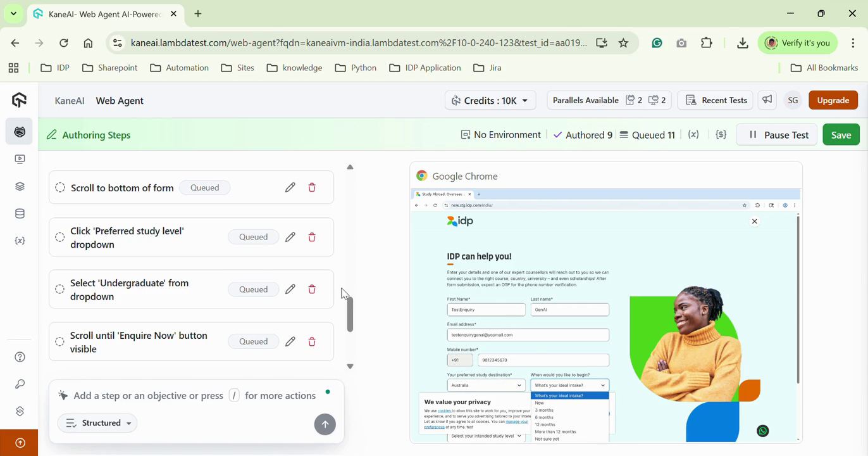Image resolution: width=868 pixels, height=456 pixels.
Task: Click the steps list scroll-up arrow
Action: (x=350, y=168)
